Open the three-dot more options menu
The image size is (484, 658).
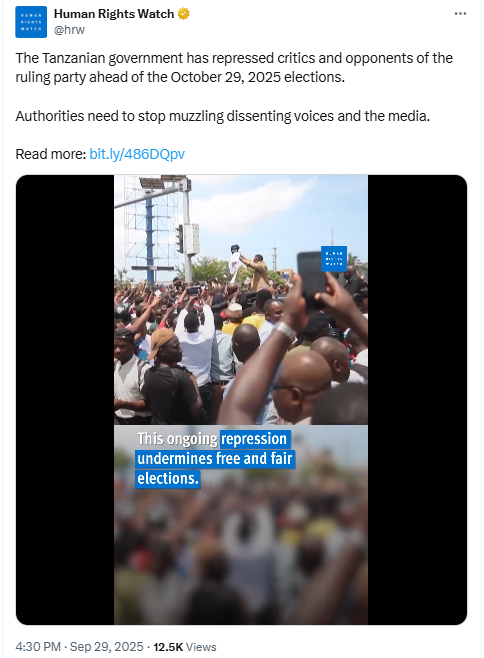click(460, 14)
